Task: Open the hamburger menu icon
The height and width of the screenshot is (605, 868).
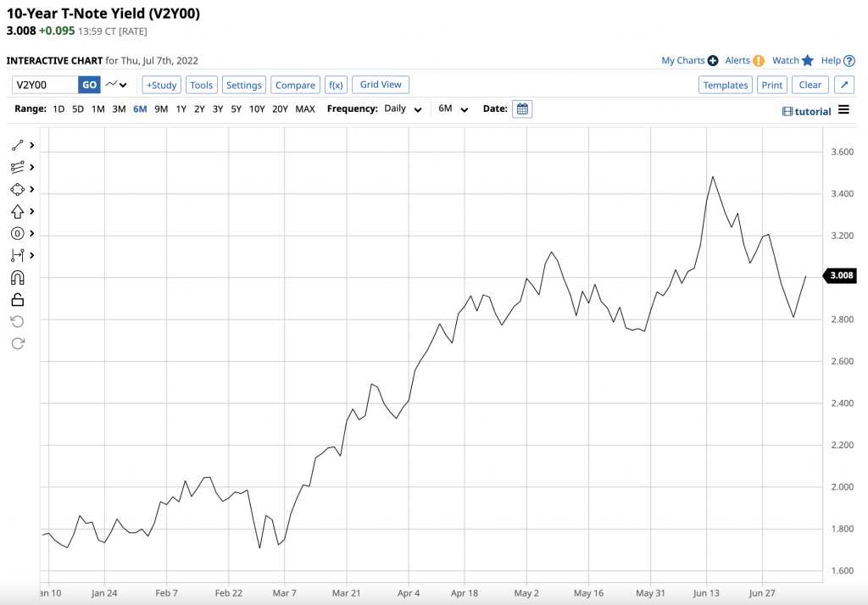Action: click(843, 109)
